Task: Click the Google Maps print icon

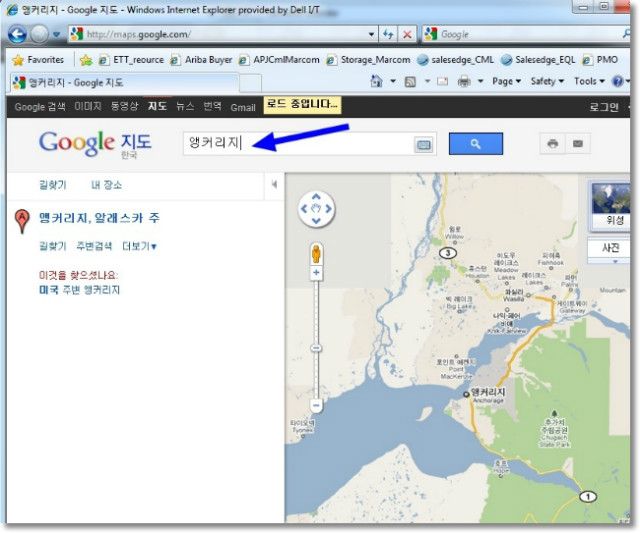Action: (x=553, y=144)
